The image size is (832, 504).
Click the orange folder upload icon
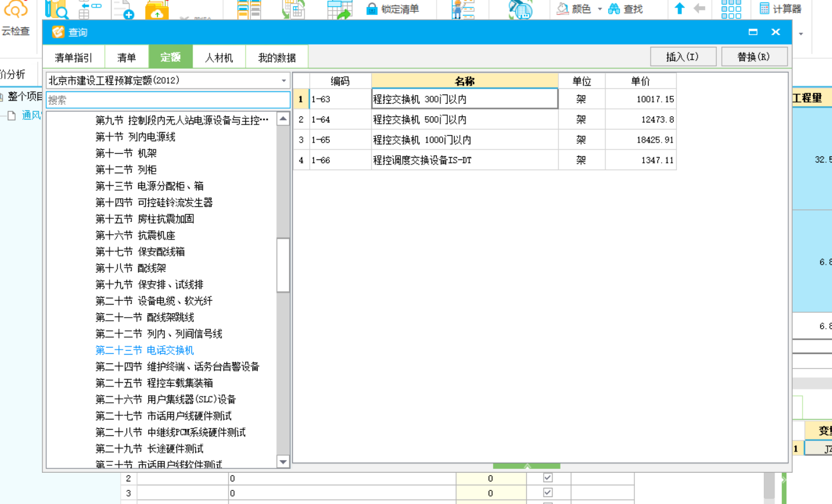tap(156, 10)
